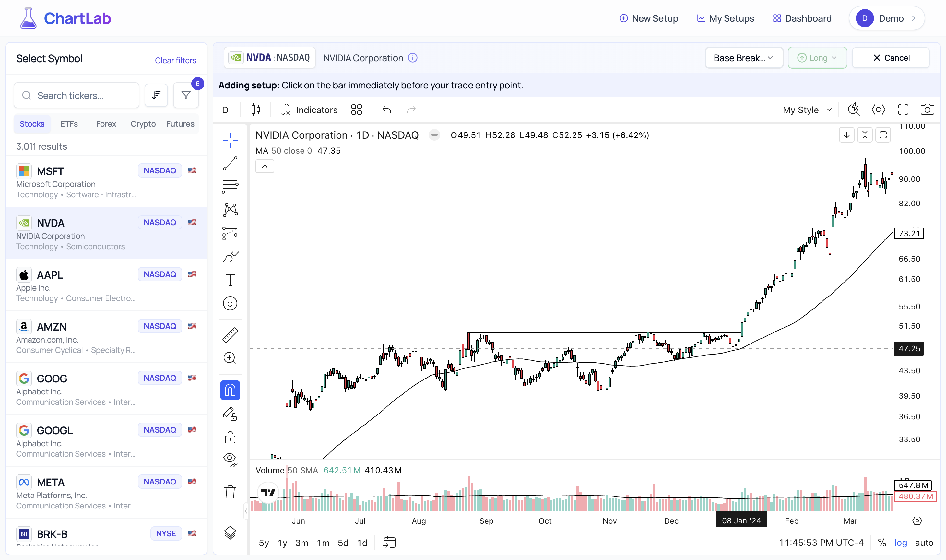The image size is (946, 560).
Task: Toggle percent scale mode
Action: point(882,542)
